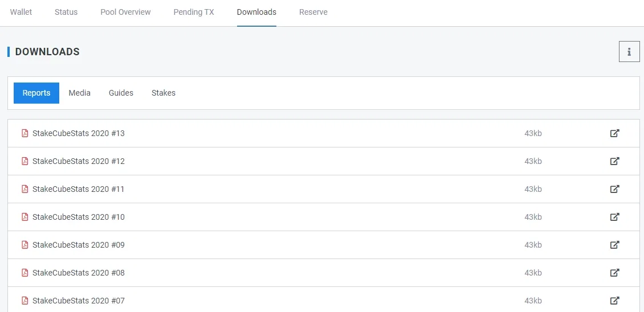Image resolution: width=644 pixels, height=312 pixels.
Task: View the Stakes downloads category
Action: (164, 93)
